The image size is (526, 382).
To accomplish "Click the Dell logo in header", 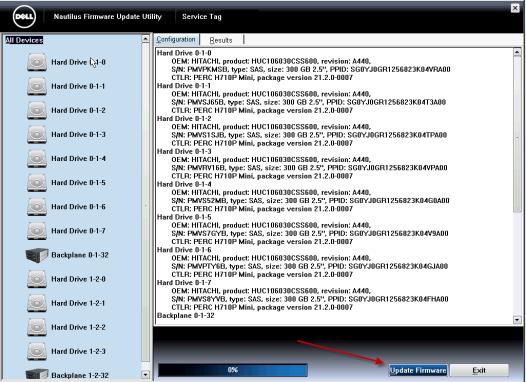I will pos(24,17).
